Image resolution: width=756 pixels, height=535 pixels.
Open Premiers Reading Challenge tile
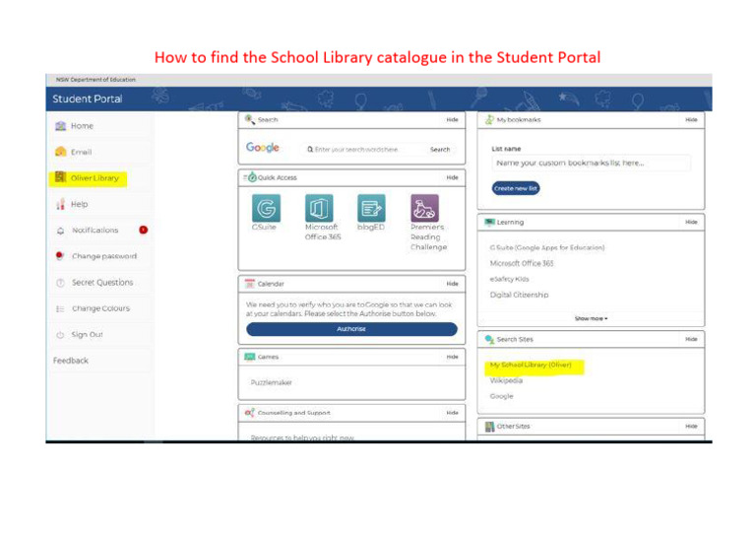(x=425, y=209)
